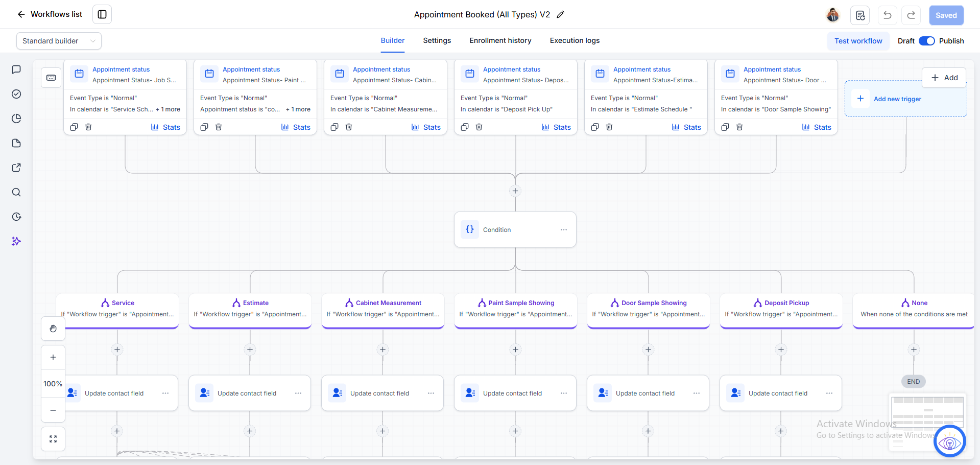Select the Estimate branch
The width and height of the screenshot is (980, 465).
click(250, 310)
